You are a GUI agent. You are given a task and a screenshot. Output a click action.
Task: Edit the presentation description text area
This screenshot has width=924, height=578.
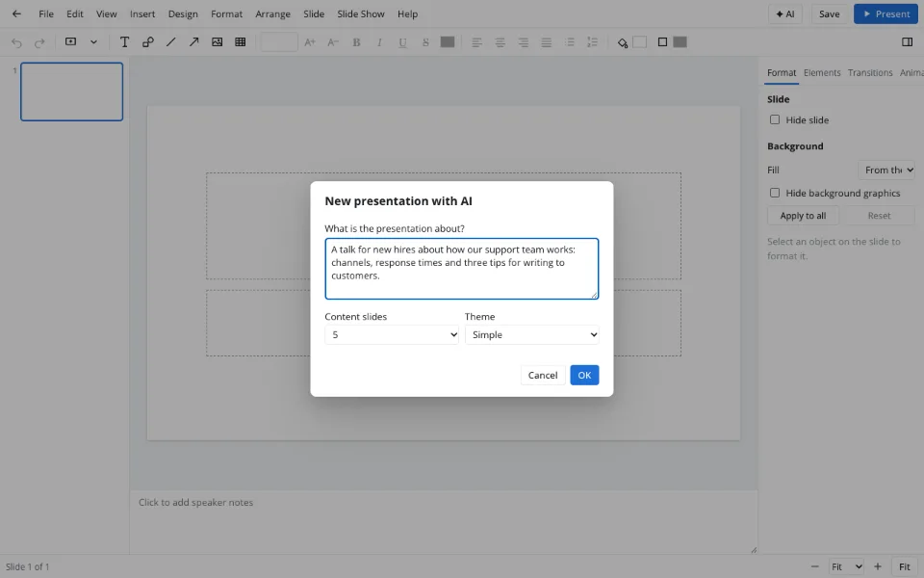pyautogui.click(x=462, y=269)
